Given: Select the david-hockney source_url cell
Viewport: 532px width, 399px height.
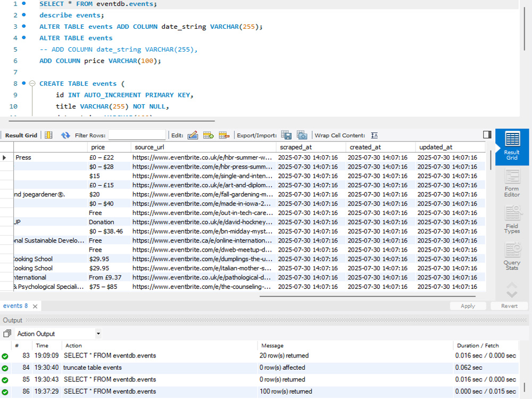Looking at the screenshot, I should click(204, 222).
